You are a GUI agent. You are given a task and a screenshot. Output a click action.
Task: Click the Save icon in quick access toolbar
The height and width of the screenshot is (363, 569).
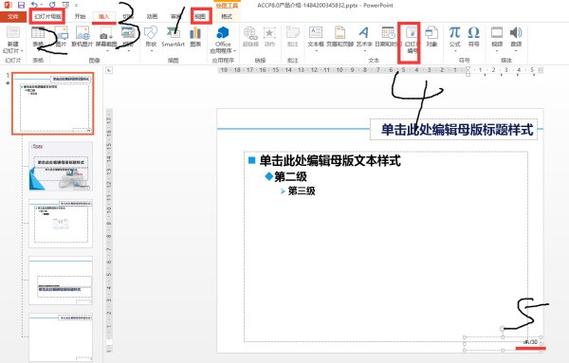[21, 5]
